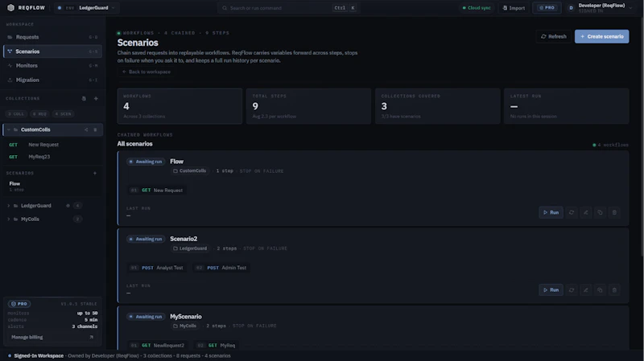644x361 pixels.
Task: Duplicate the Flow scenario
Action: (600, 212)
